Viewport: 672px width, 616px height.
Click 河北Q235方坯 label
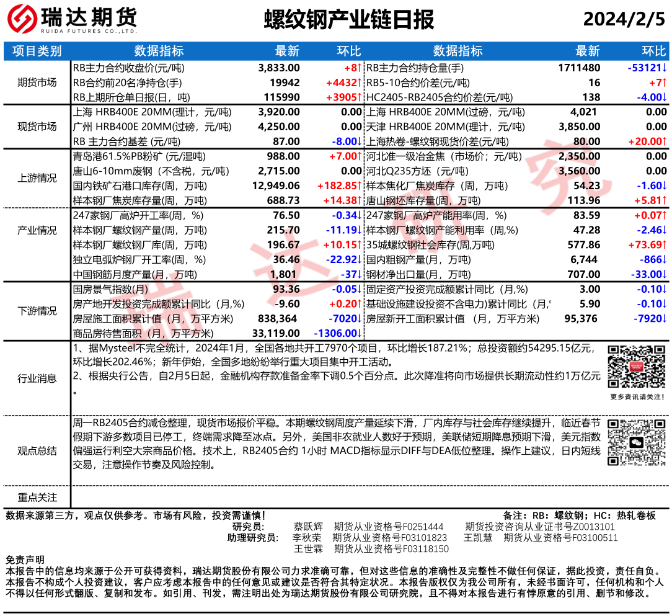[417, 171]
